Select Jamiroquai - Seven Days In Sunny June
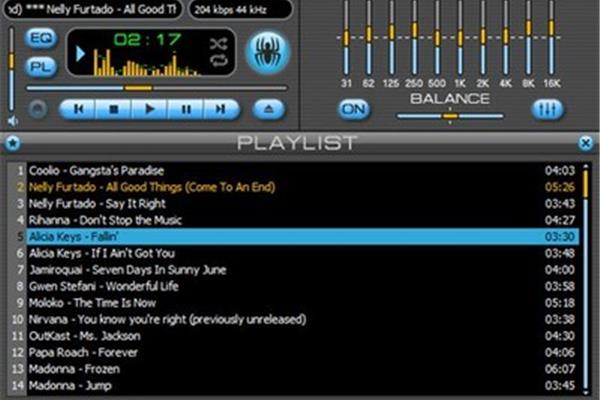The width and height of the screenshot is (600, 400). [x=302, y=270]
